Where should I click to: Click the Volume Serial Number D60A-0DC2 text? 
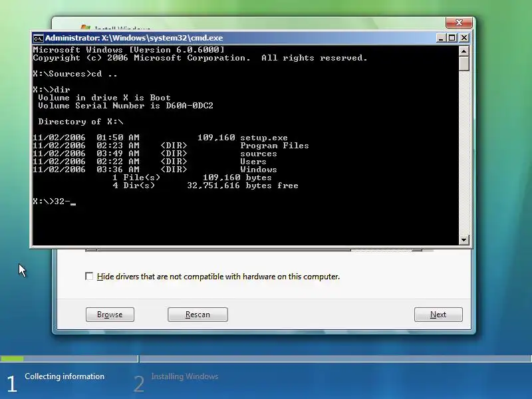[126, 106]
